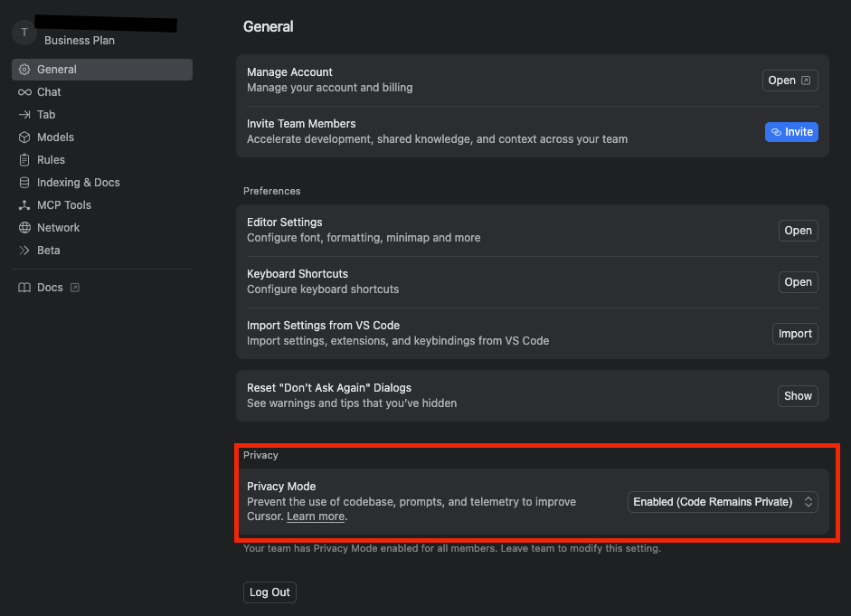The height and width of the screenshot is (616, 851).
Task: Follow the Learn more privacy link
Action: (x=316, y=516)
